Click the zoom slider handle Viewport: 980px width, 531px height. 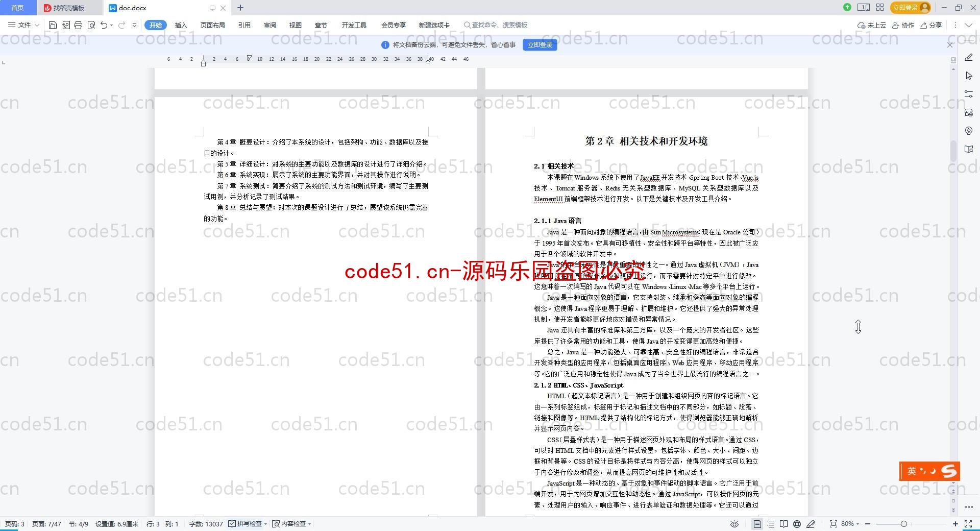pyautogui.click(x=904, y=524)
